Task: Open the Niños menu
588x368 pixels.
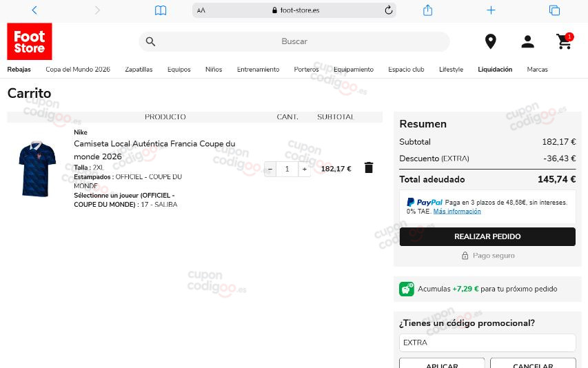Action: point(214,70)
